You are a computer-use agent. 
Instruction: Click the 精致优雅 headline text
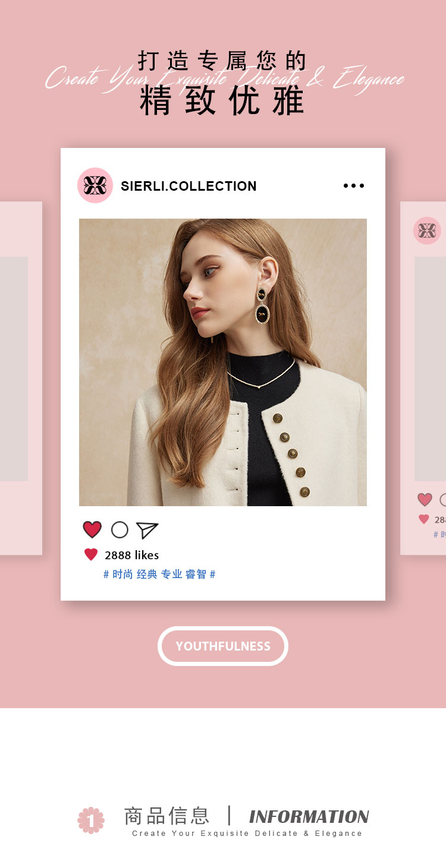[x=222, y=100]
